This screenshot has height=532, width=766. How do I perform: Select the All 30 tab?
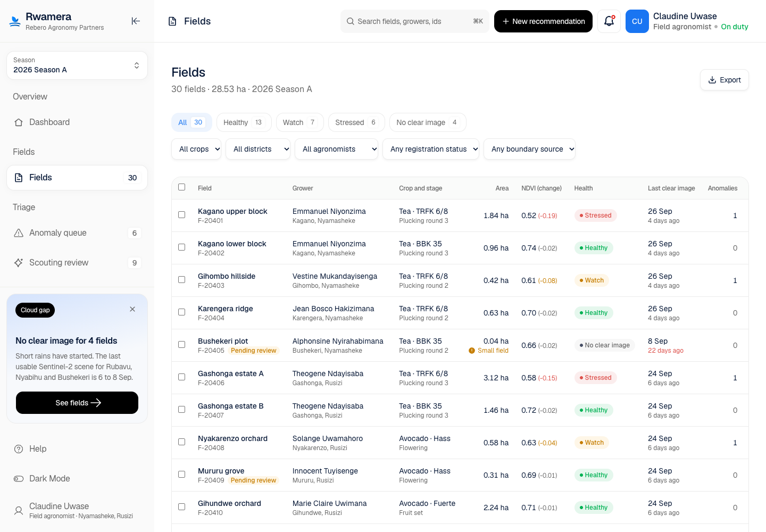(x=191, y=122)
